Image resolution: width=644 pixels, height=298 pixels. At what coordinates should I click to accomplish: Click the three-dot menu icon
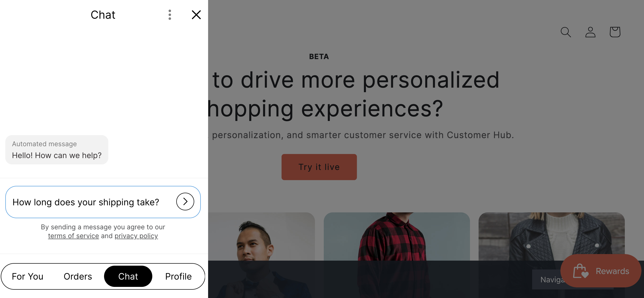(x=170, y=15)
